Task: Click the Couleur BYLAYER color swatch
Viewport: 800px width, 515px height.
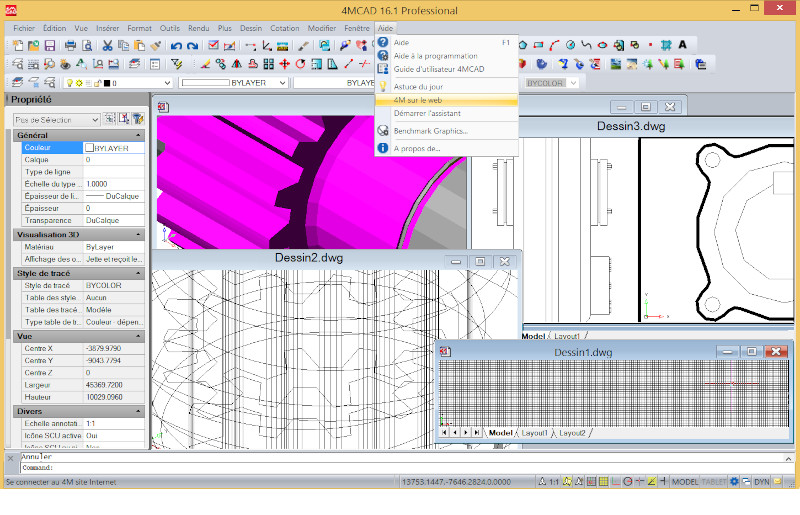Action: point(89,148)
